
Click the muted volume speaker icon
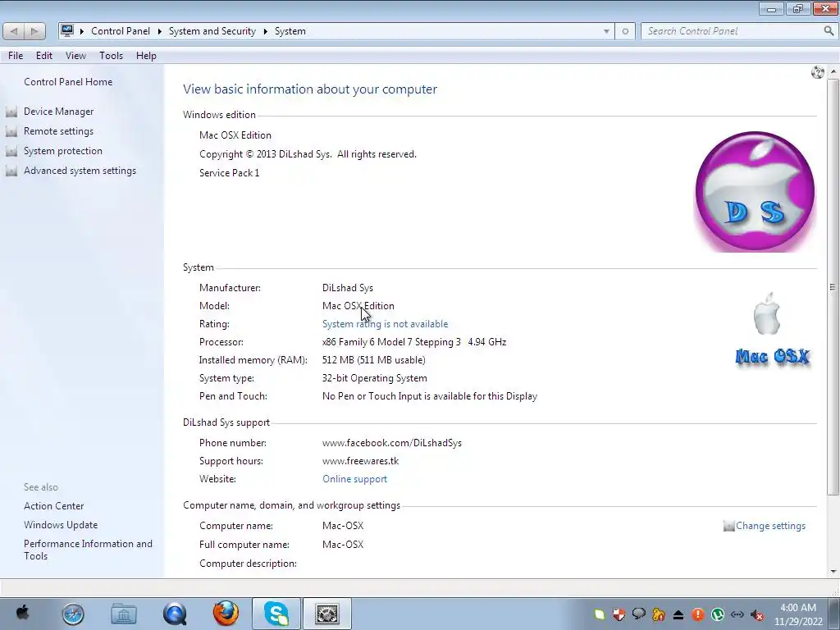pos(757,615)
